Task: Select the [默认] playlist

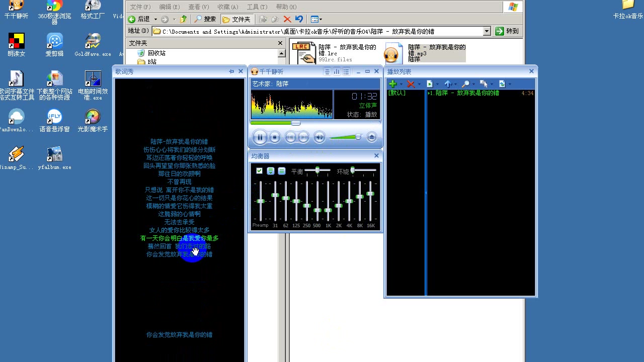Action: [x=397, y=93]
